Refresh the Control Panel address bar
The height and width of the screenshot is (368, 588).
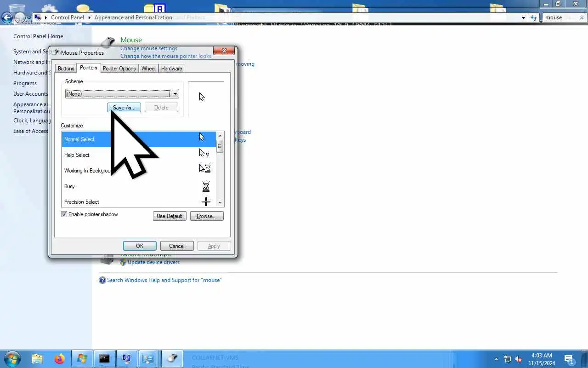coord(534,17)
